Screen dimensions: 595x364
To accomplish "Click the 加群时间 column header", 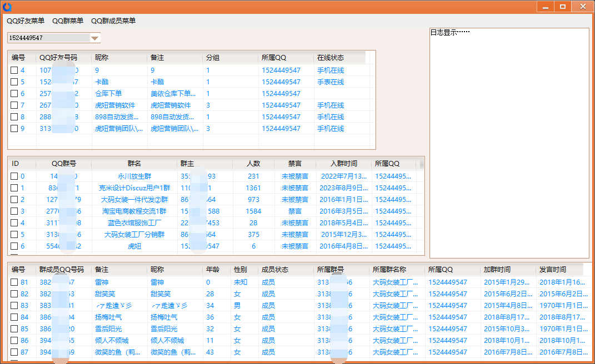I will (x=508, y=270).
